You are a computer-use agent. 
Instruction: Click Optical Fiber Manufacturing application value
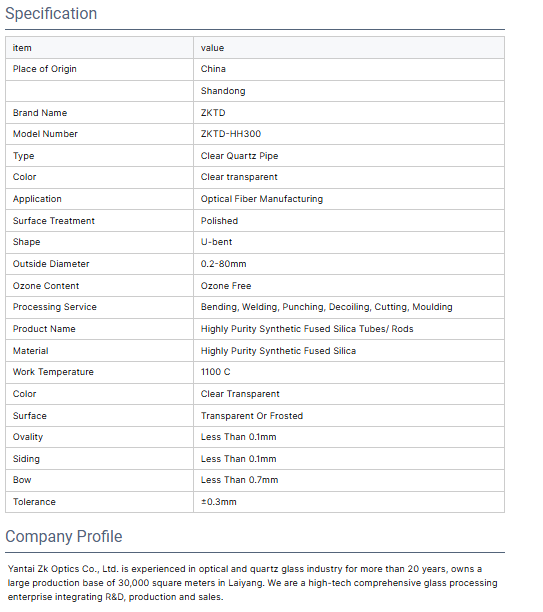[x=262, y=199]
